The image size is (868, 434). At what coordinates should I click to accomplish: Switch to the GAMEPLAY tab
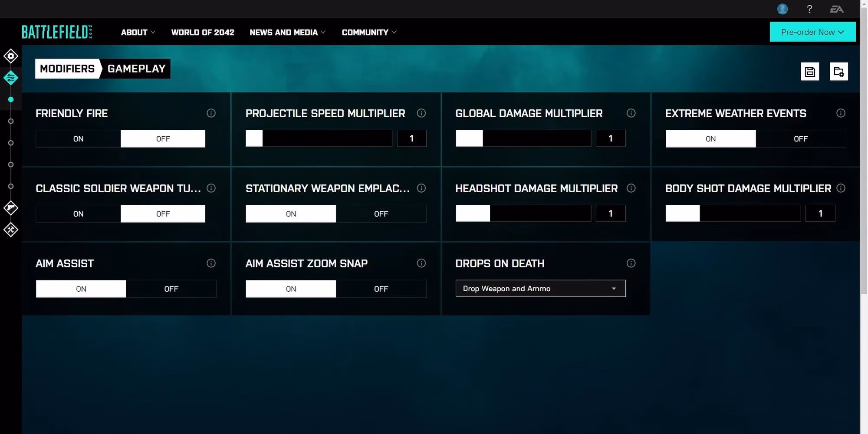pyautogui.click(x=135, y=69)
